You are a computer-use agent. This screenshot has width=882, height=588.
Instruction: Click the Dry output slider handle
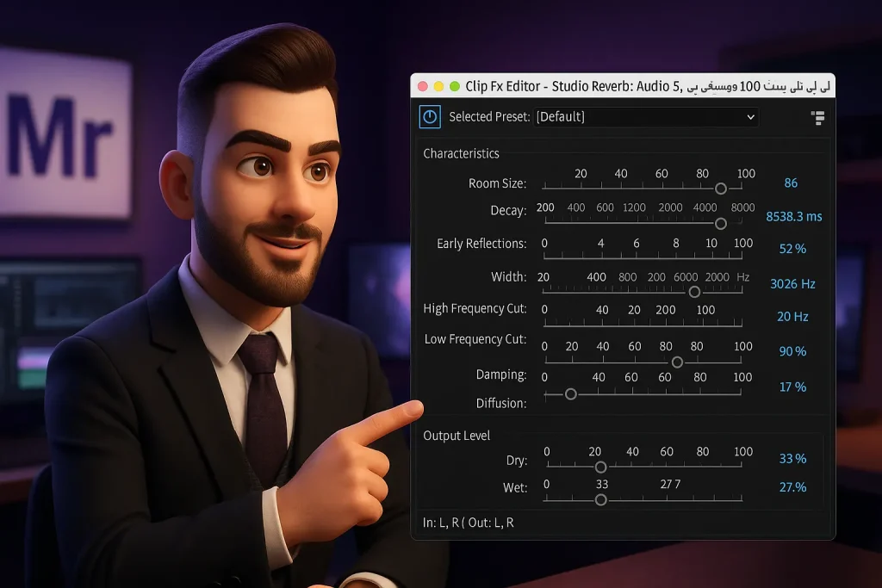coord(601,467)
